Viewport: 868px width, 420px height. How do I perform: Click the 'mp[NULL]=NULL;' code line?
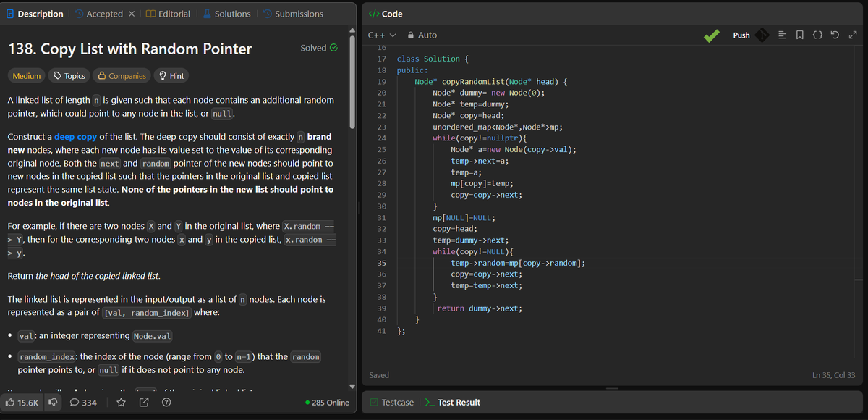tap(464, 217)
